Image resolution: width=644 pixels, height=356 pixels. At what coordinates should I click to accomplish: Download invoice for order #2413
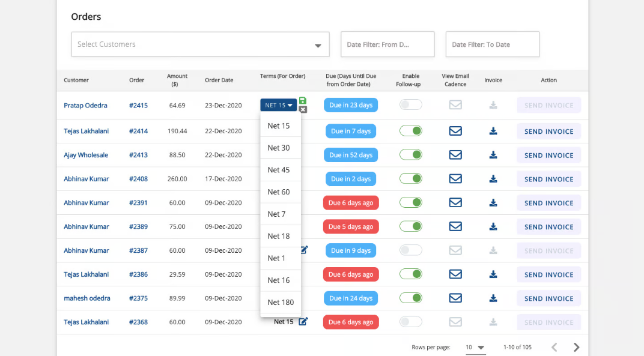pos(493,155)
